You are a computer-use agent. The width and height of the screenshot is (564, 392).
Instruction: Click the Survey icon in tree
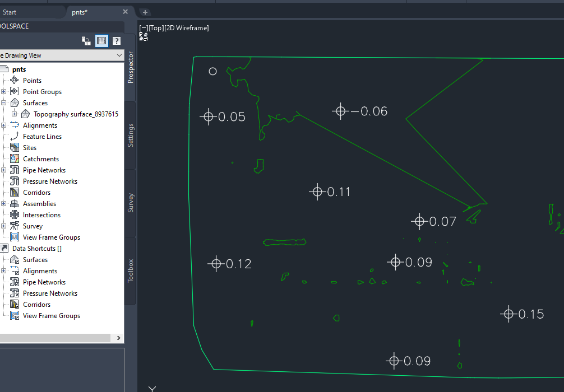click(15, 226)
